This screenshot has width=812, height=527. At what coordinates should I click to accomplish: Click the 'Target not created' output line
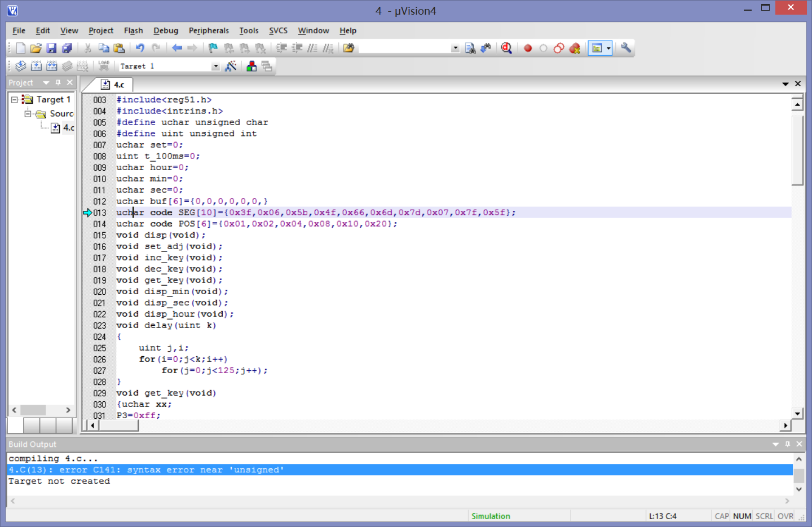pos(59,481)
